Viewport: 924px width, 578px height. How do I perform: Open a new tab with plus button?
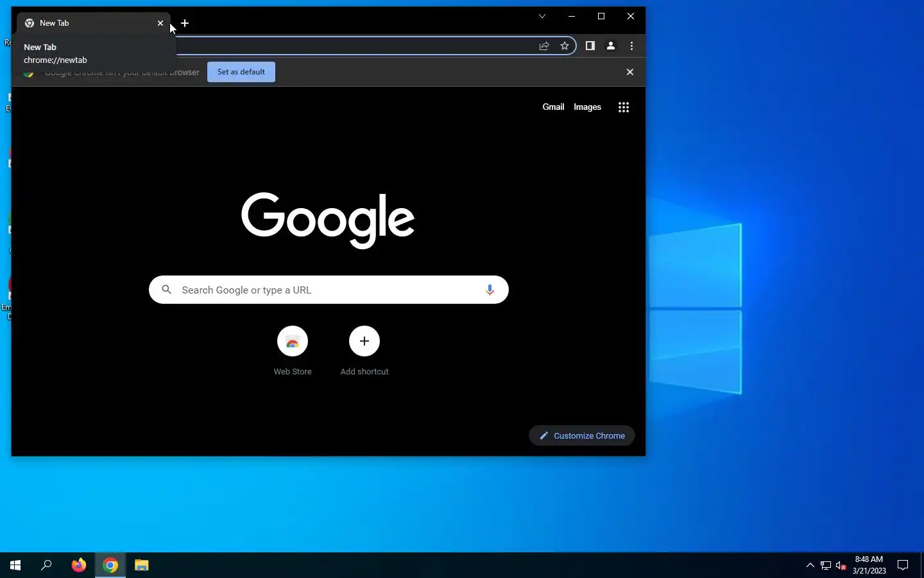[x=185, y=23]
